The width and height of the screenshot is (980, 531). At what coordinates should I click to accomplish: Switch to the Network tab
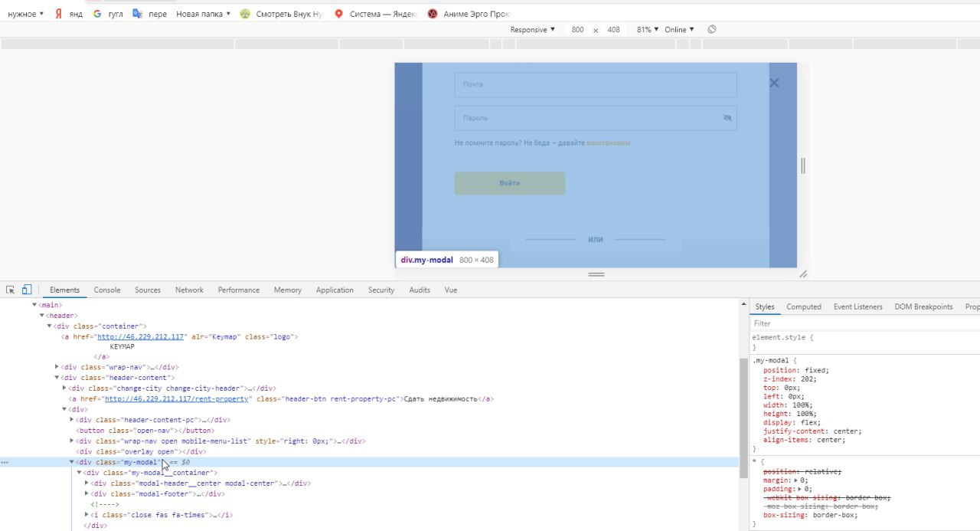tap(189, 290)
